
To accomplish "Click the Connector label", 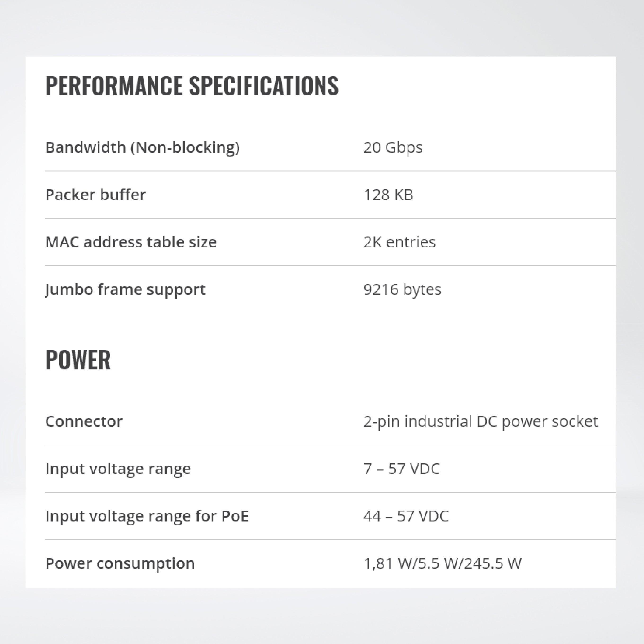I will [x=84, y=421].
